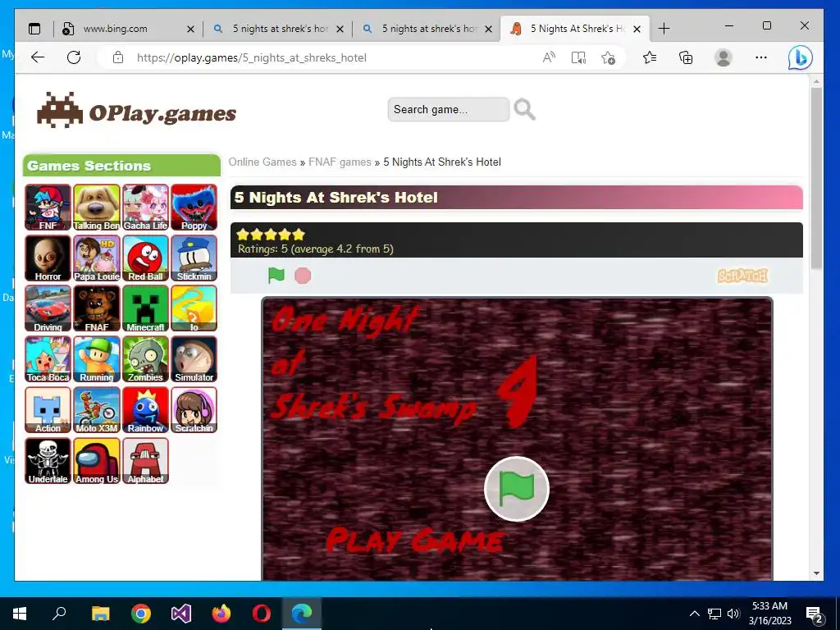Screen dimensions: 840x630
Task: Launch Opera from the taskbar
Action: tap(262, 614)
